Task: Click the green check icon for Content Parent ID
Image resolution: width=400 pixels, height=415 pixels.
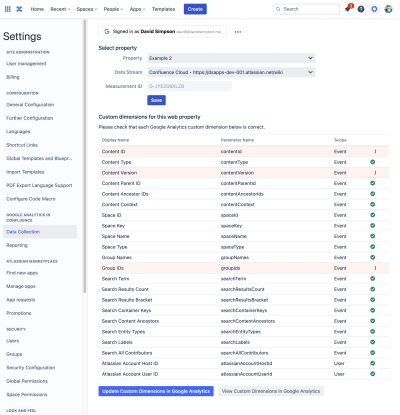Action: (x=373, y=183)
